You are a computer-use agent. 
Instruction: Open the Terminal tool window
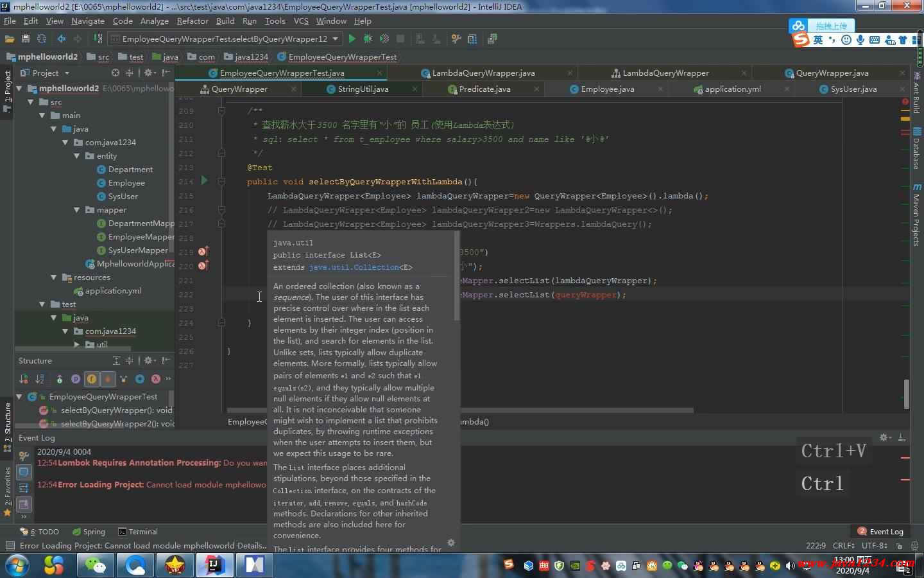point(137,531)
